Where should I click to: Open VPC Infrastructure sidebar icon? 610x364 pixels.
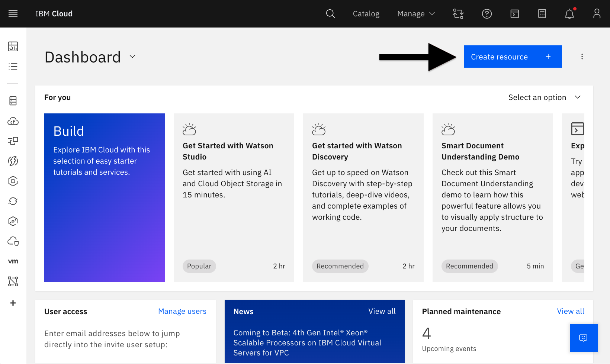click(13, 141)
